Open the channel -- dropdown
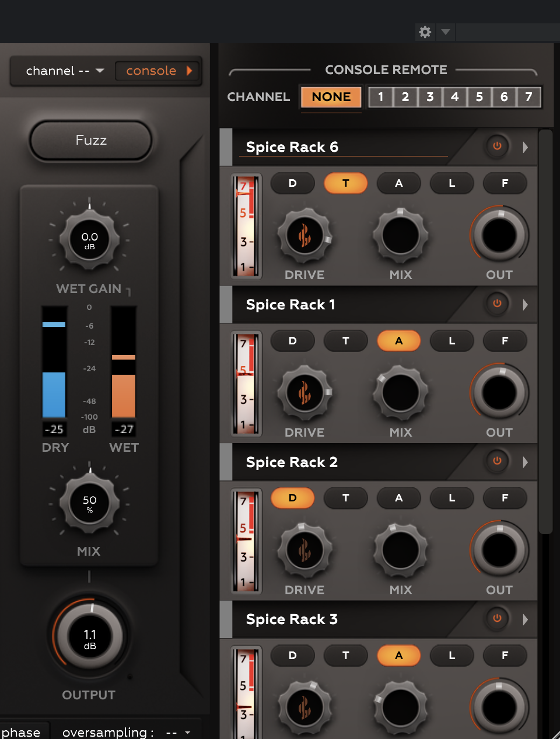 (64, 71)
